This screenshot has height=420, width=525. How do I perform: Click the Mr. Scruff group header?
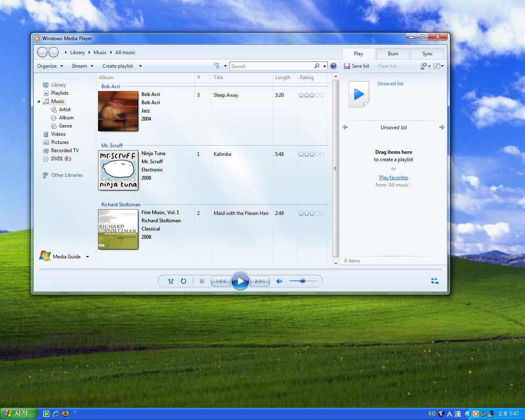point(112,146)
